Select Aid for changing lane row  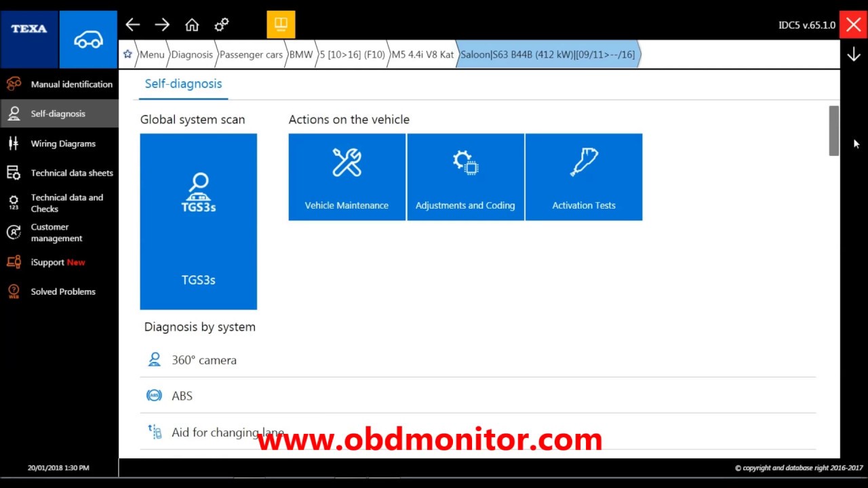click(477, 432)
